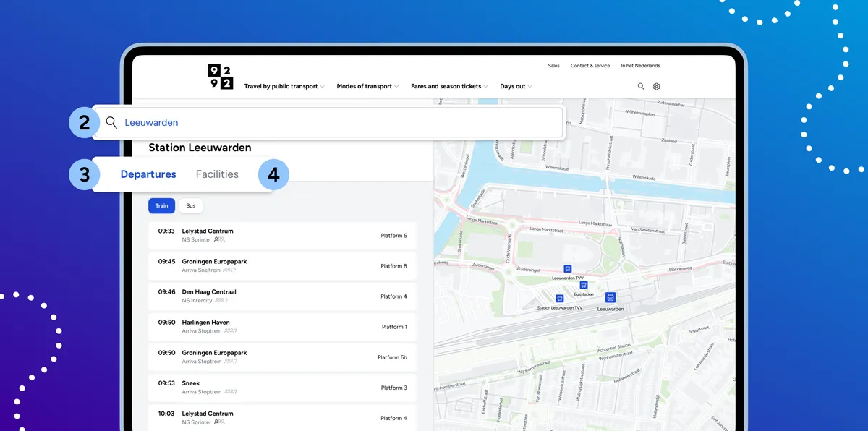Expand Modes of transport menu
This screenshot has width=868, height=431.
click(x=367, y=86)
